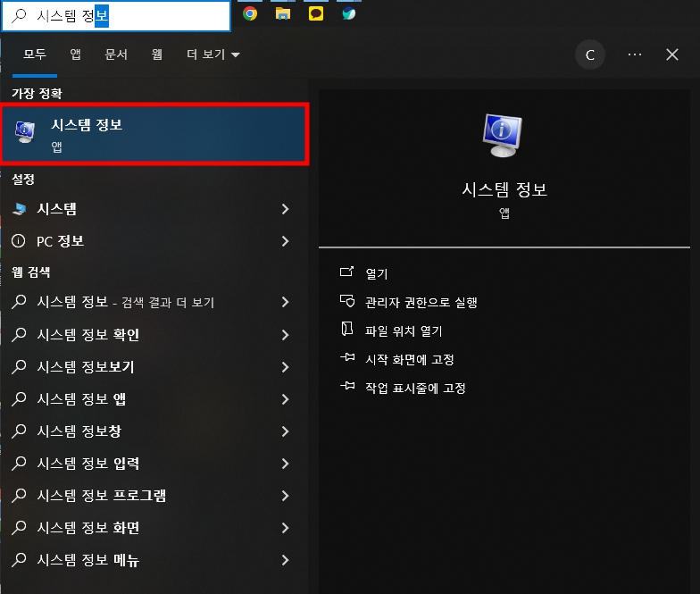
Task: Expand the 시스템 정보 화면 chevron
Action: (x=286, y=527)
